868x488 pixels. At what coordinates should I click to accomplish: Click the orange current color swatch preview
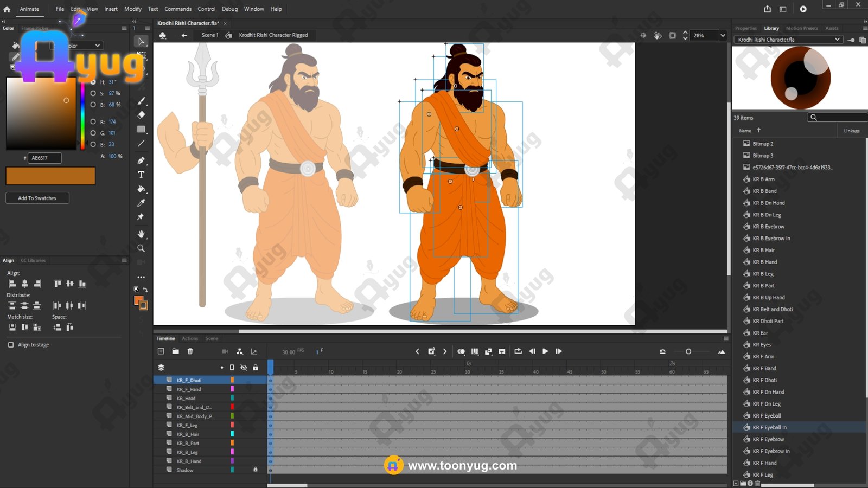click(50, 176)
